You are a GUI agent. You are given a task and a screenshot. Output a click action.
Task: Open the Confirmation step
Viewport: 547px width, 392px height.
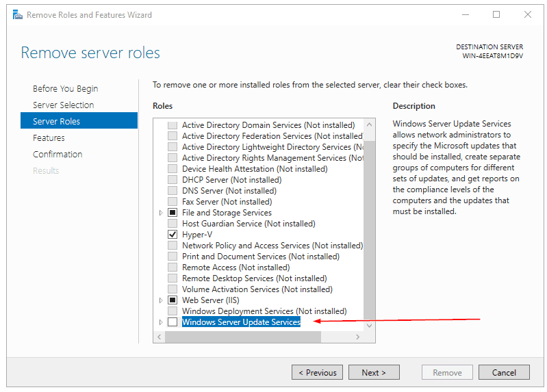58,154
